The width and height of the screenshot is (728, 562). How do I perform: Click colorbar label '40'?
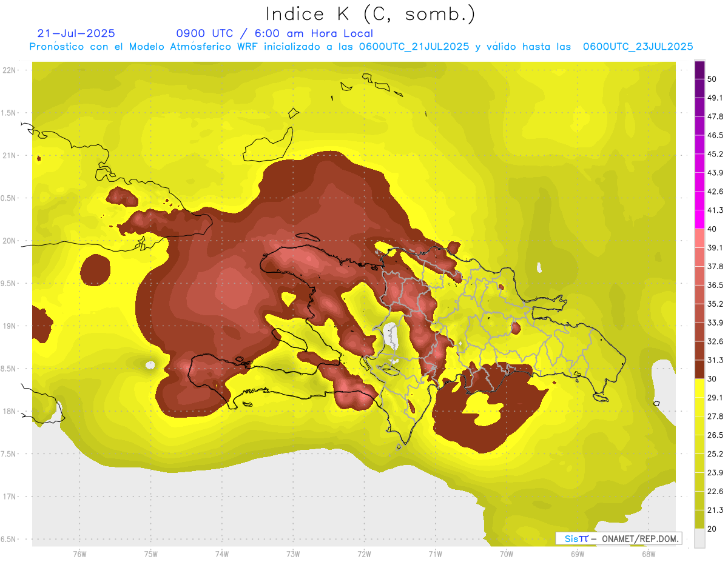[x=712, y=229]
